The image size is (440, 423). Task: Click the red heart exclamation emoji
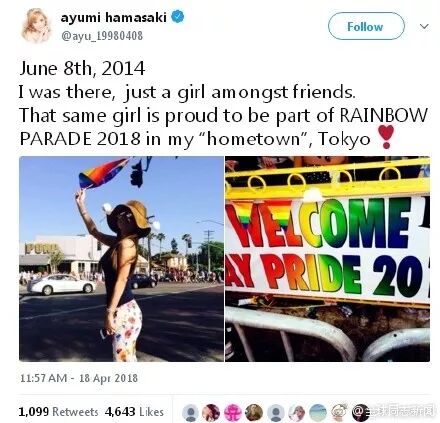pyautogui.click(x=386, y=137)
